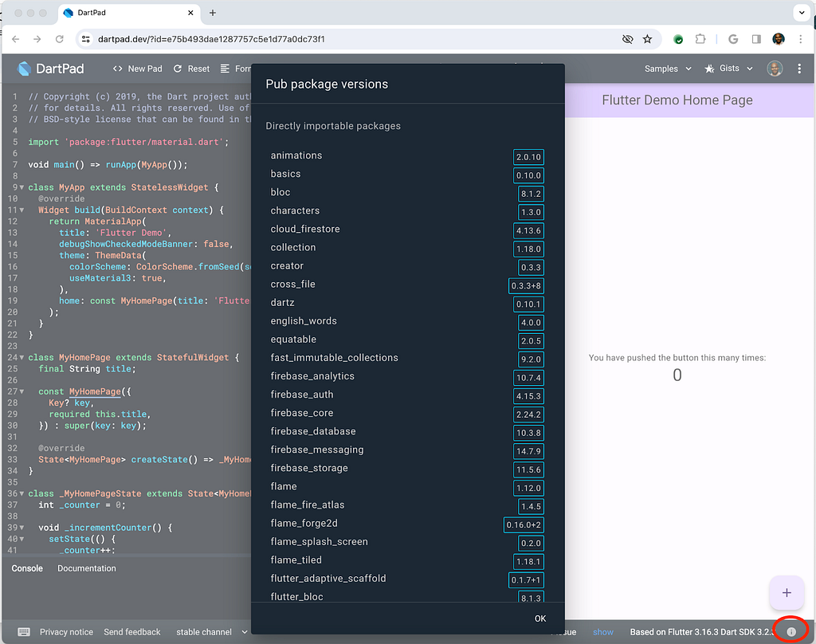This screenshot has width=816, height=644.
Task: Click the New Pad button
Action: coord(137,69)
